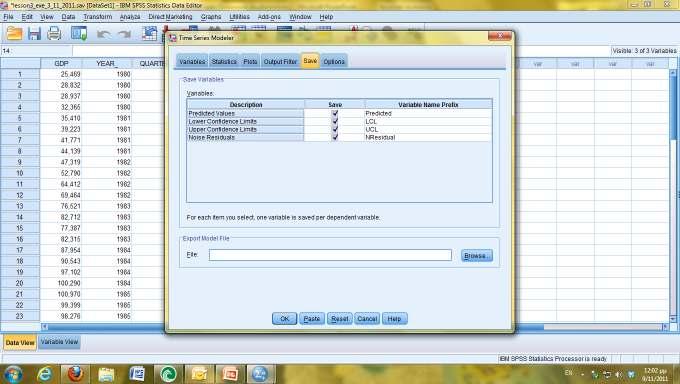Click the Redo arrow in the toolbar
Image resolution: width=680 pixels, height=384 pixels.
pyautogui.click(x=124, y=34)
